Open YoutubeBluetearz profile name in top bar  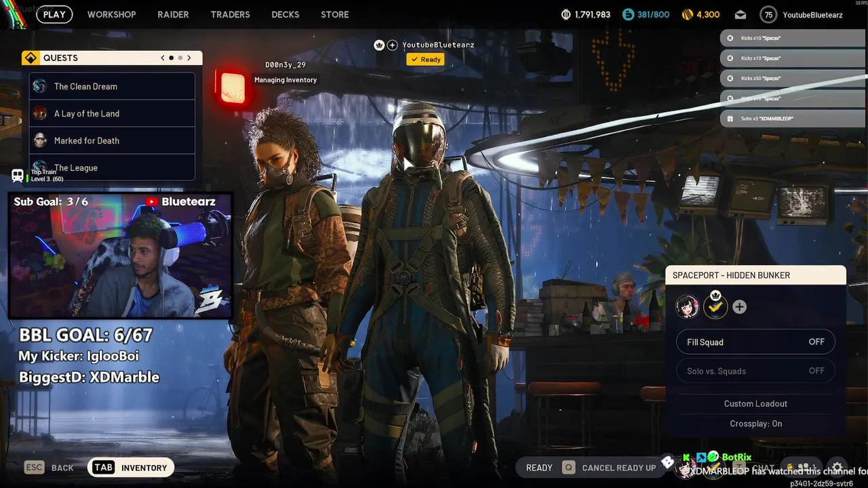point(814,14)
